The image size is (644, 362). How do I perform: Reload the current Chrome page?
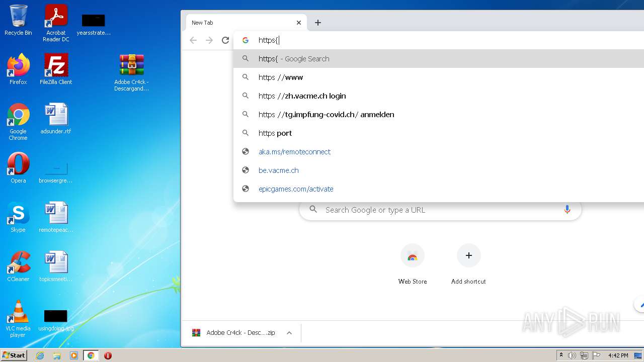click(x=225, y=40)
